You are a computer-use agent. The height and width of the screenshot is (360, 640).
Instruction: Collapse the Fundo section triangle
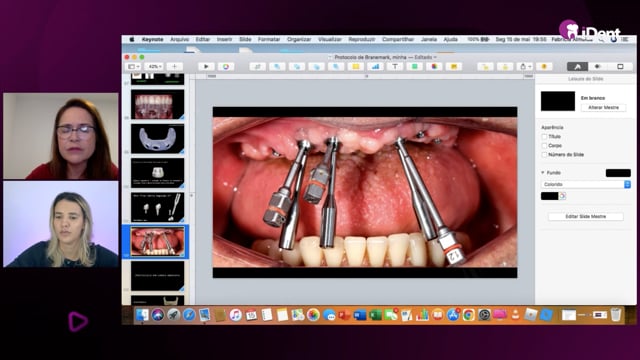[x=543, y=173]
